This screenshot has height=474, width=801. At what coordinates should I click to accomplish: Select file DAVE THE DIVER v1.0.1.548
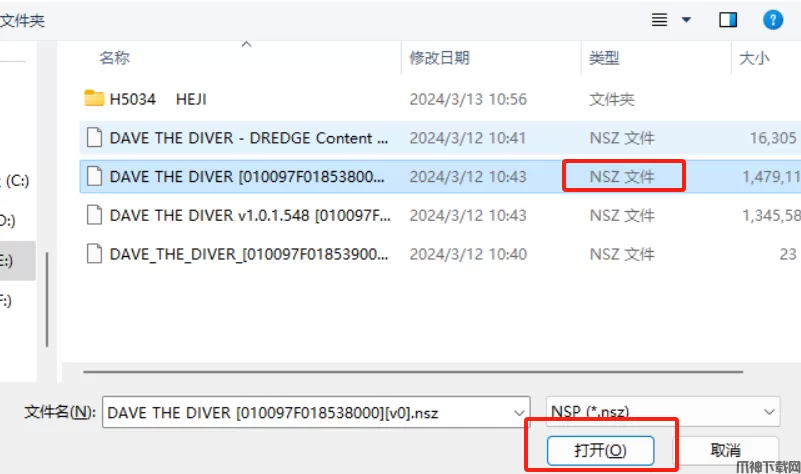[250, 216]
